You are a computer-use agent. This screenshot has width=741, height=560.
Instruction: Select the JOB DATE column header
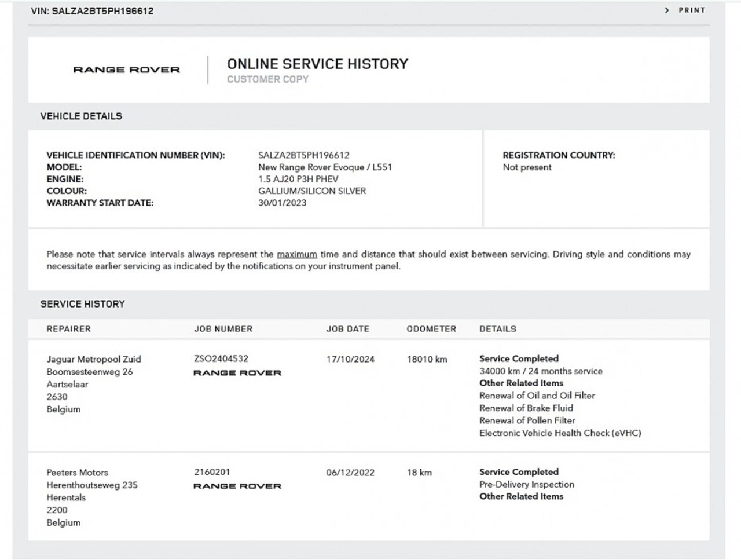pos(347,329)
